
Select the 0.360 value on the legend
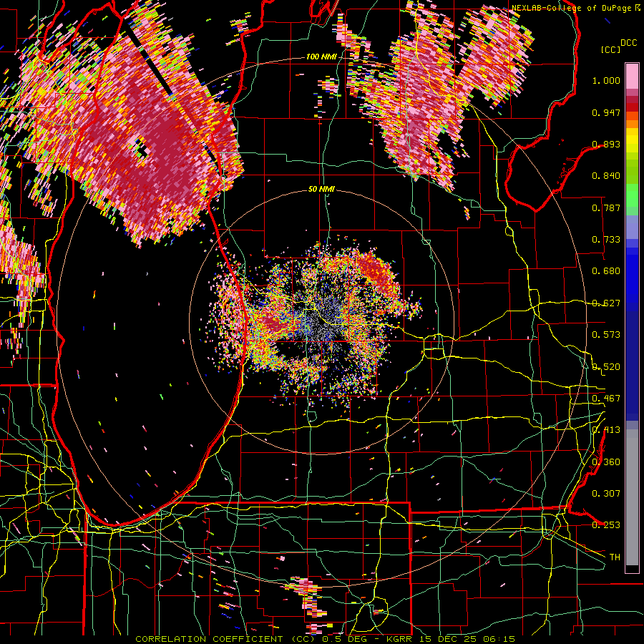click(x=606, y=462)
